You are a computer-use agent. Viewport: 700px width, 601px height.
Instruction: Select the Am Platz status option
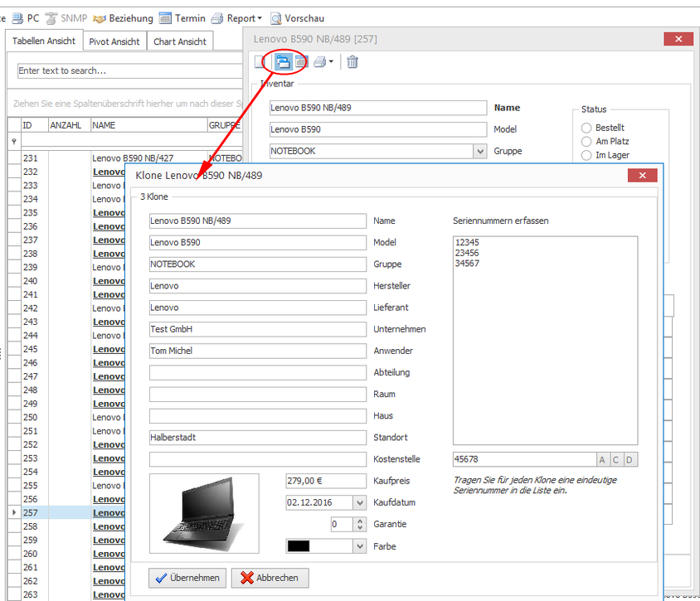click(x=586, y=142)
